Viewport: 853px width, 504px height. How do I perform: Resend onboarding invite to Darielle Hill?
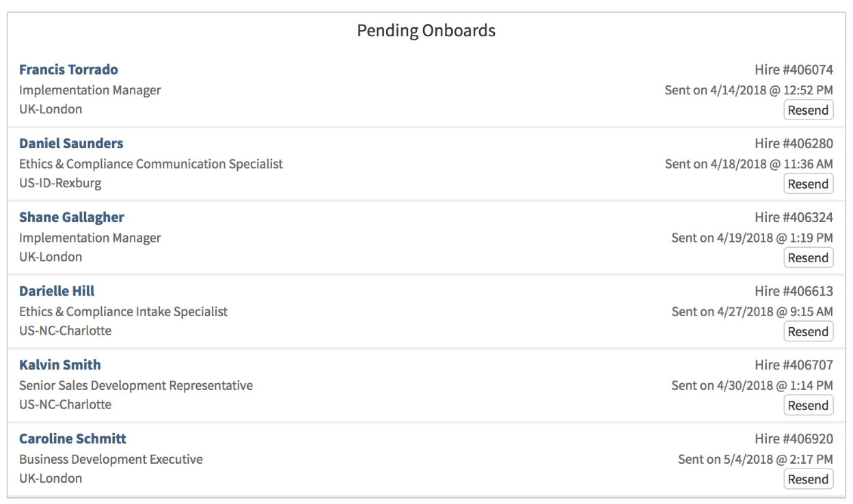(808, 331)
